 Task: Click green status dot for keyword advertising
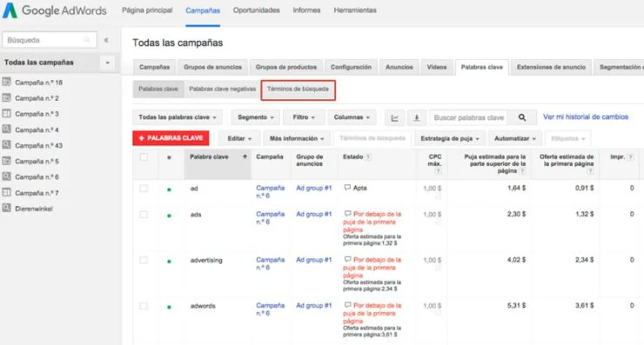[x=169, y=262]
